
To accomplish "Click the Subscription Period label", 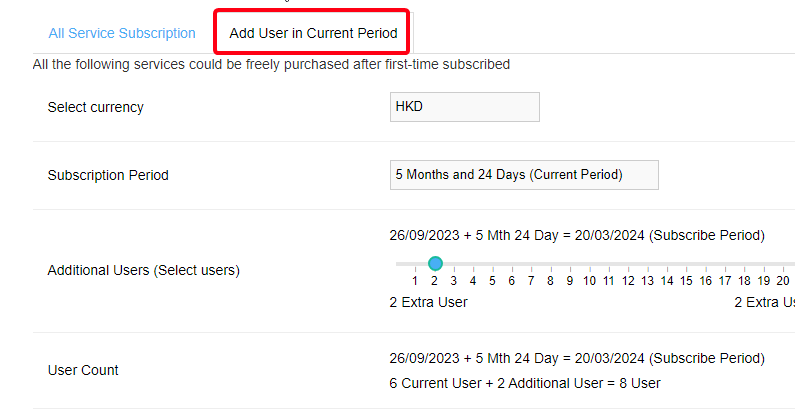I will (x=108, y=175).
